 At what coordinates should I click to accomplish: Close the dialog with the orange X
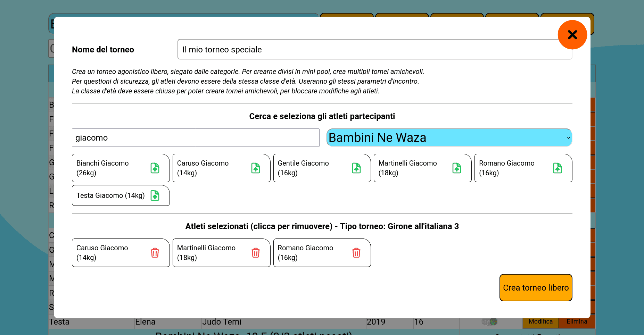coord(572,35)
